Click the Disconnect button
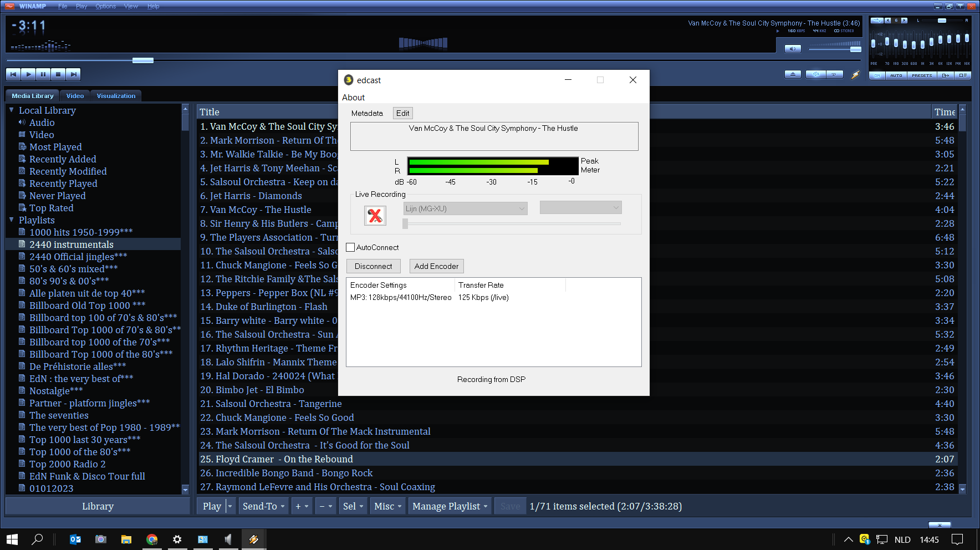Image resolution: width=980 pixels, height=550 pixels. click(x=373, y=266)
